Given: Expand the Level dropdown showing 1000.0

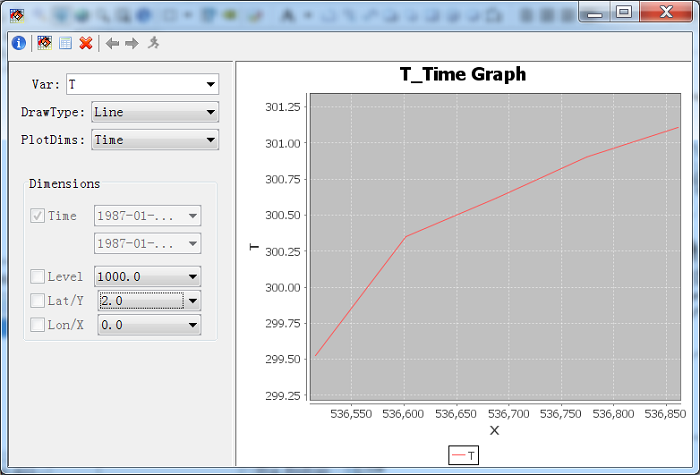Looking at the screenshot, I should point(147,276).
